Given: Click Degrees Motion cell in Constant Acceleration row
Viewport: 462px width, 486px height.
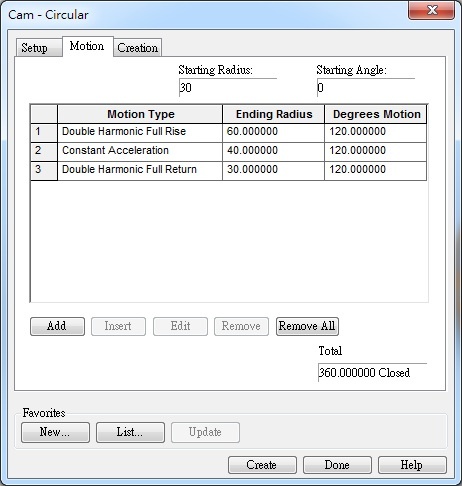Looking at the screenshot, I should pyautogui.click(x=376, y=152).
